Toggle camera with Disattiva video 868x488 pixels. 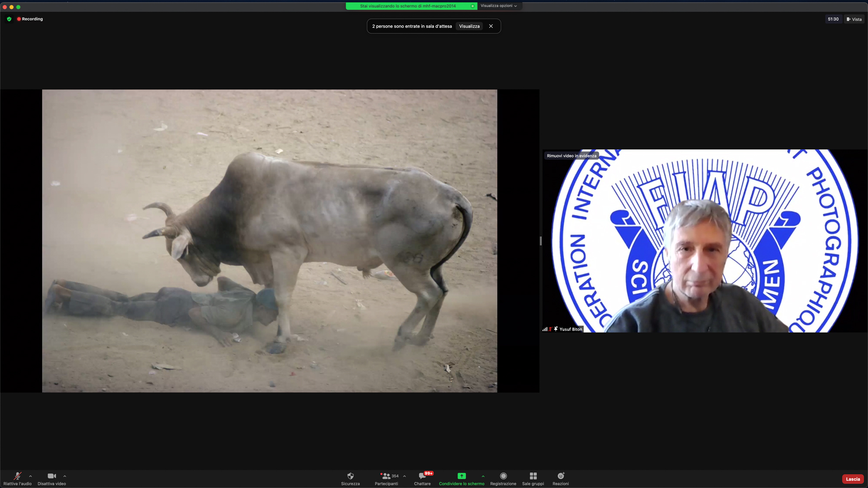click(52, 476)
